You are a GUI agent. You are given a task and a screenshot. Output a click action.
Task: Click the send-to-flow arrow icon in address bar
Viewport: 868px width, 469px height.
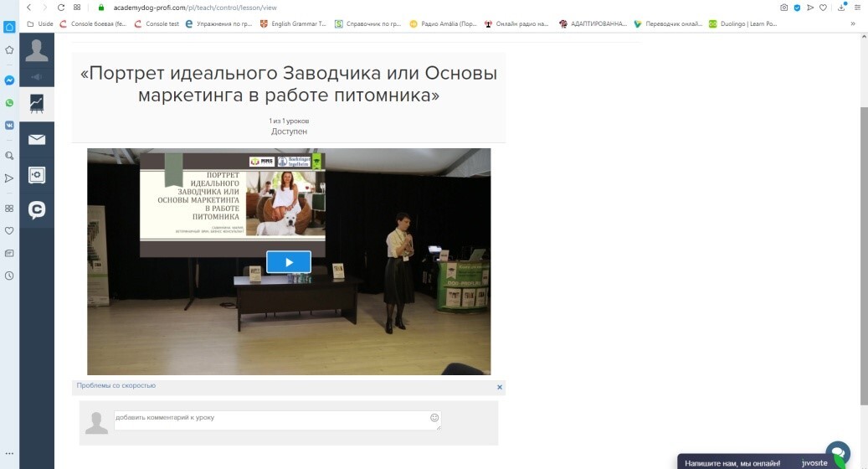(810, 8)
